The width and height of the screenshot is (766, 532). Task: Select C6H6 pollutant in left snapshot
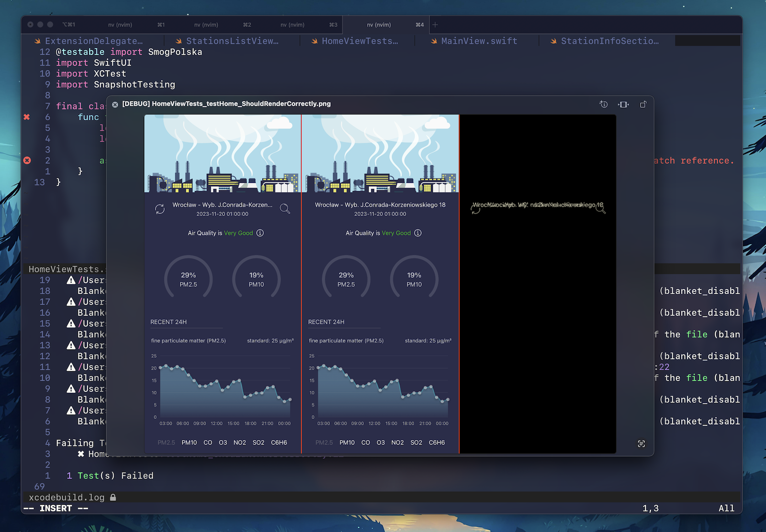click(x=279, y=443)
